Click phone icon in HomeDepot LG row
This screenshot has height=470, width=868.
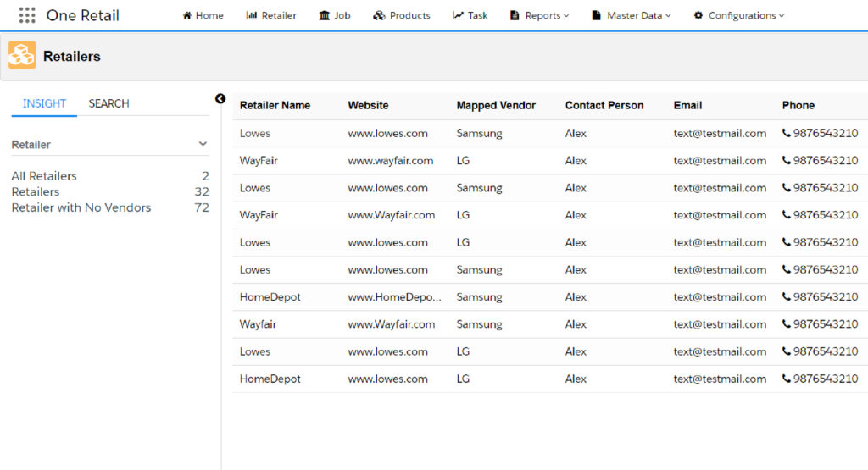786,379
